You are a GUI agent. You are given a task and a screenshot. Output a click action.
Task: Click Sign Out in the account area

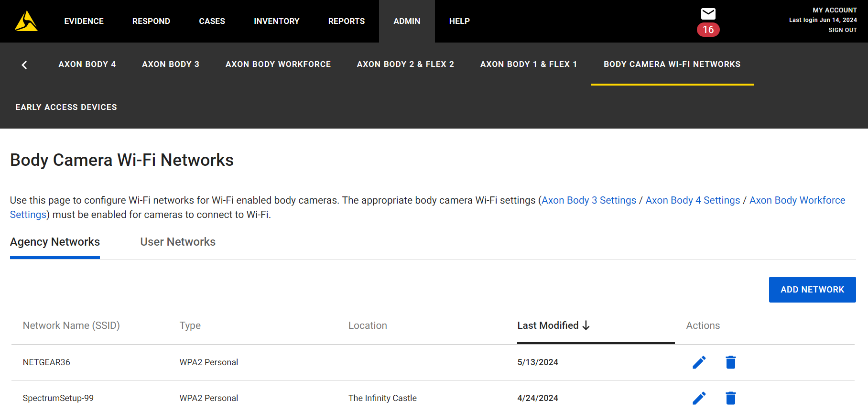842,30
